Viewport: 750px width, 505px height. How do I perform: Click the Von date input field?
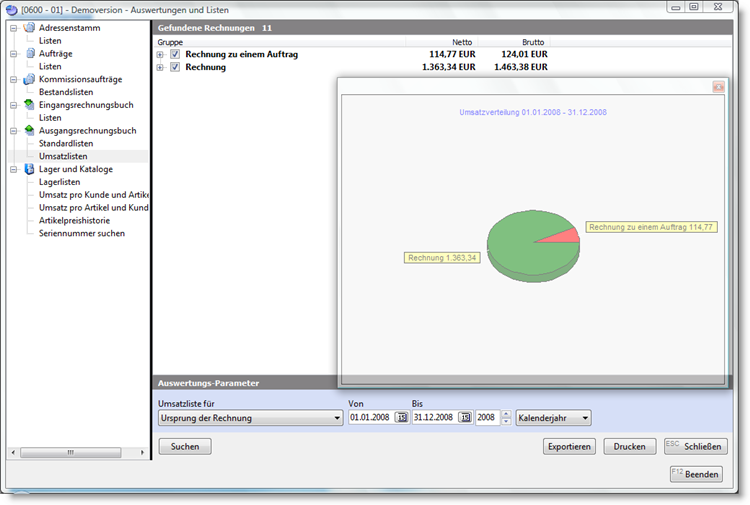click(x=371, y=418)
